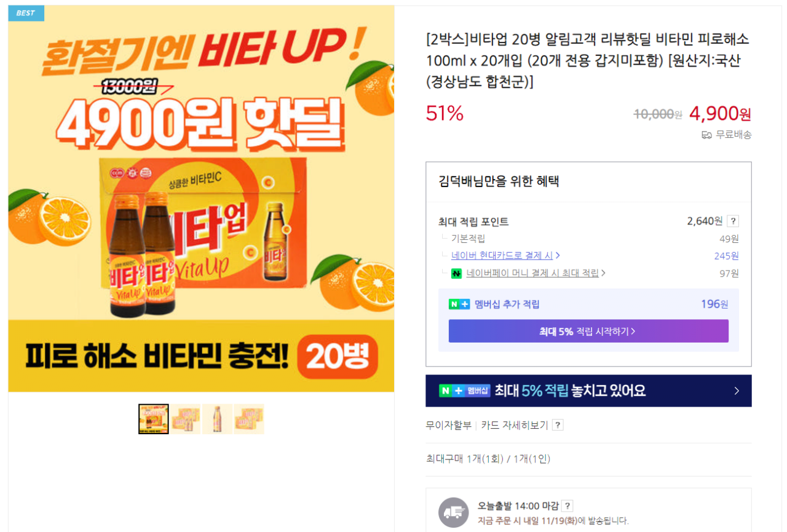Viewport: 787px width, 532px height.
Task: Select the fourth product thumbnail
Action: click(249, 419)
